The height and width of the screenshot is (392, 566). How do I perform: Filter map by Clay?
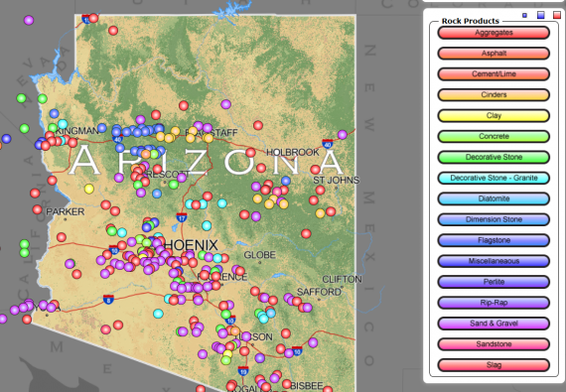[x=494, y=116]
